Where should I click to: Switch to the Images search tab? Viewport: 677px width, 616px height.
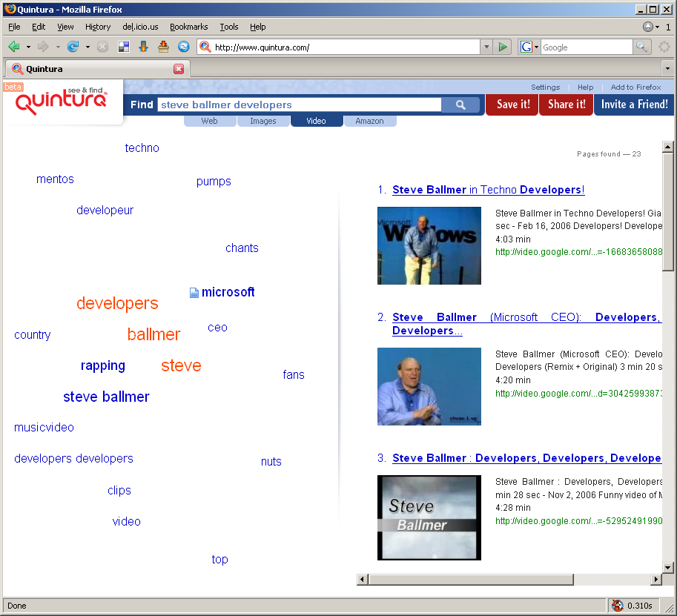[x=263, y=121]
